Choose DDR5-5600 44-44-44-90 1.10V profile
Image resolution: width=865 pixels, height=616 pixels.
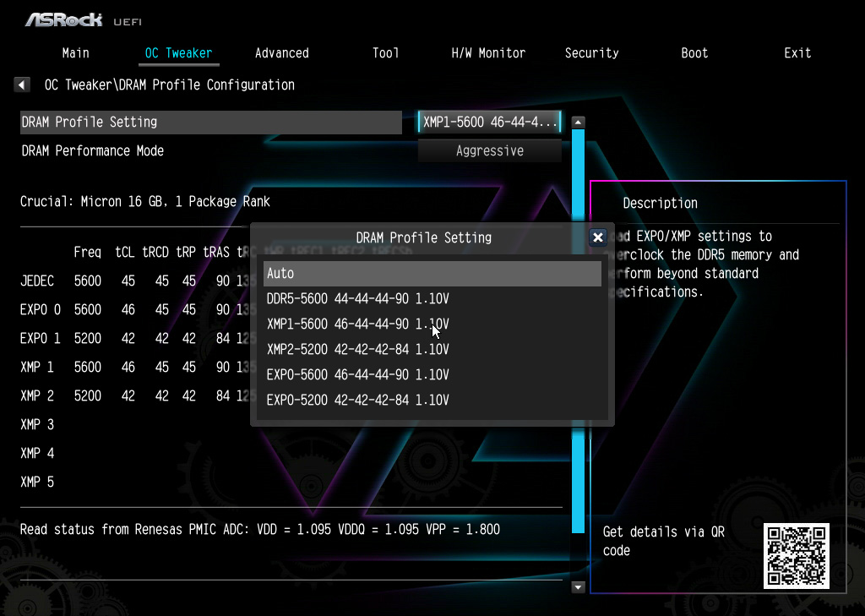pos(432,298)
